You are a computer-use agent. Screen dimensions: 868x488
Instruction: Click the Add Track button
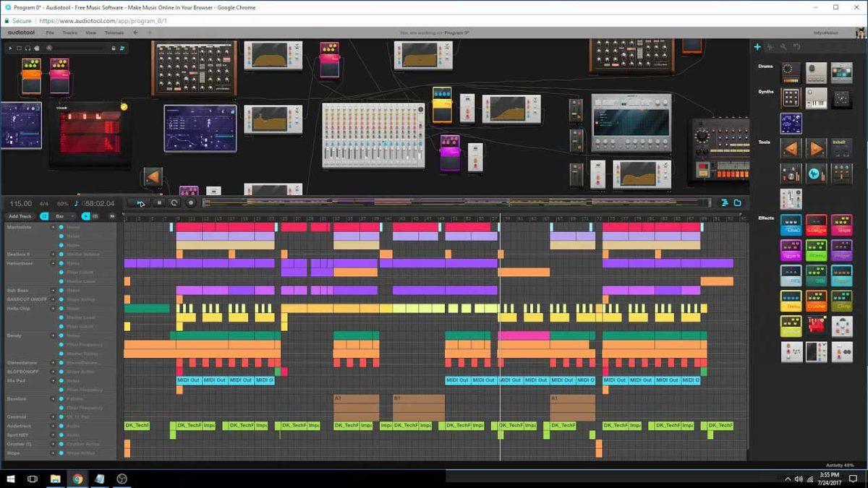tap(20, 216)
